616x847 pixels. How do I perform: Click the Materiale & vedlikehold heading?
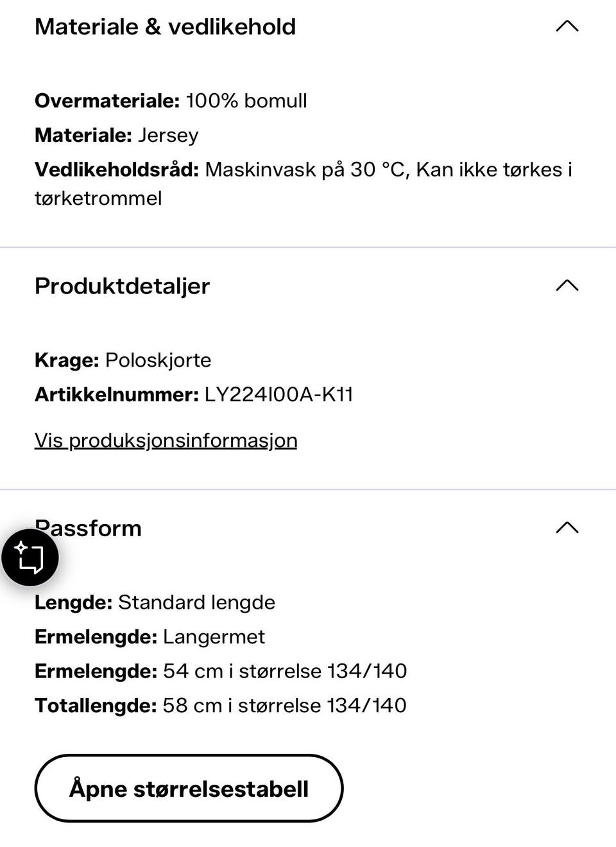[x=165, y=26]
